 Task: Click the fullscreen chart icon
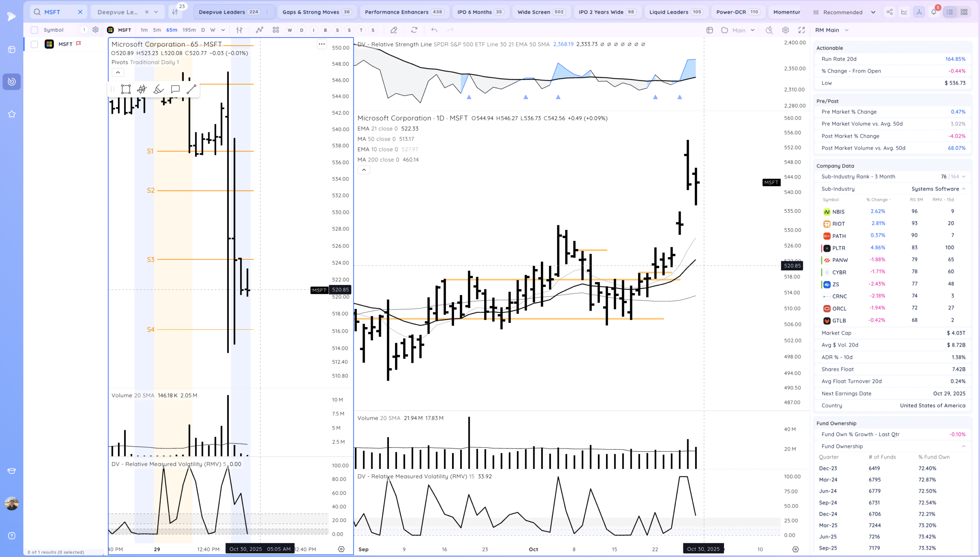(x=801, y=30)
